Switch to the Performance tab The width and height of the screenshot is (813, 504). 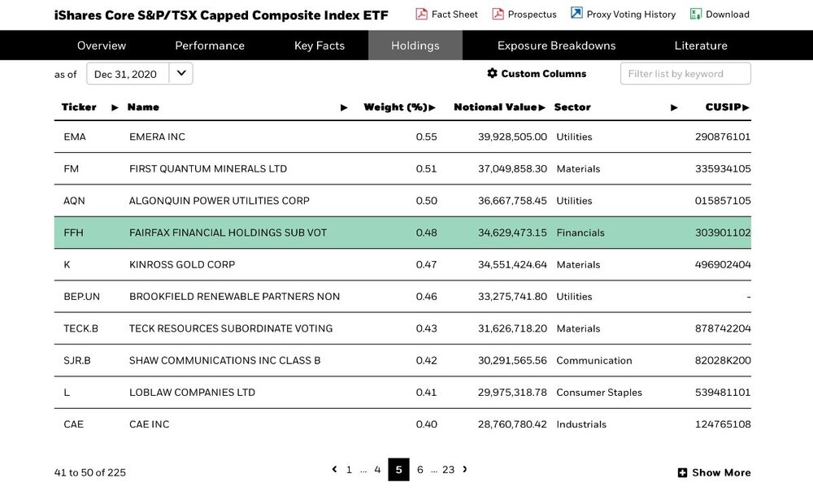[x=210, y=46]
